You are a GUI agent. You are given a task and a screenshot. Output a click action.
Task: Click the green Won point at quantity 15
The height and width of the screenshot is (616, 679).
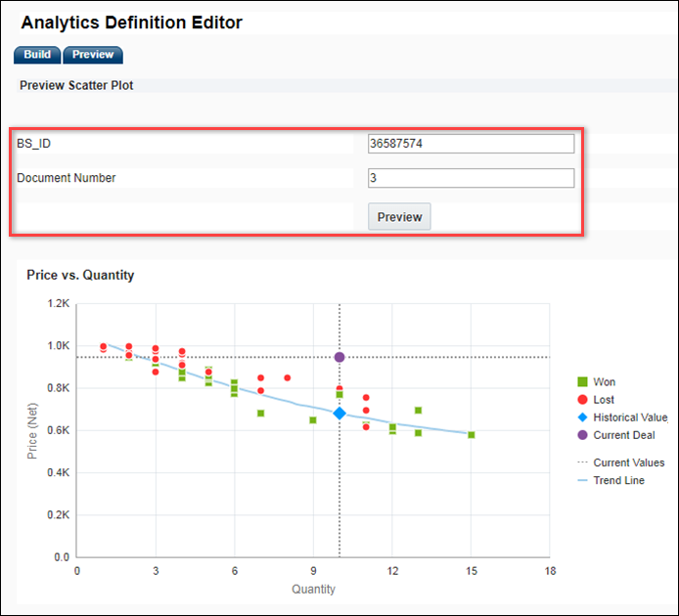tap(472, 435)
